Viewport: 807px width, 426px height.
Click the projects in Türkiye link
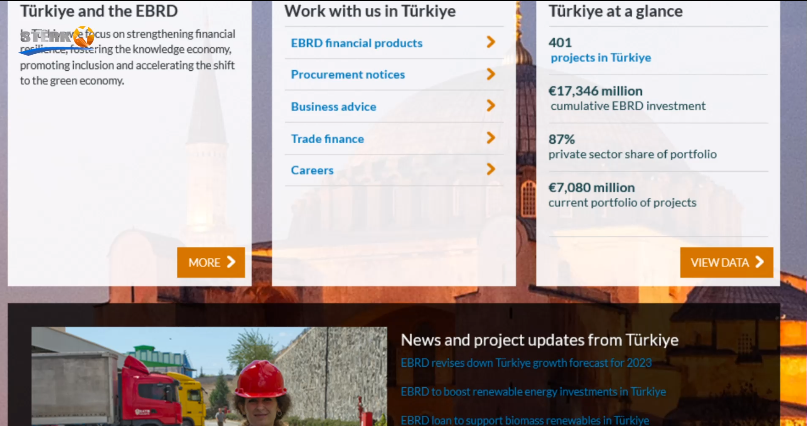click(601, 58)
